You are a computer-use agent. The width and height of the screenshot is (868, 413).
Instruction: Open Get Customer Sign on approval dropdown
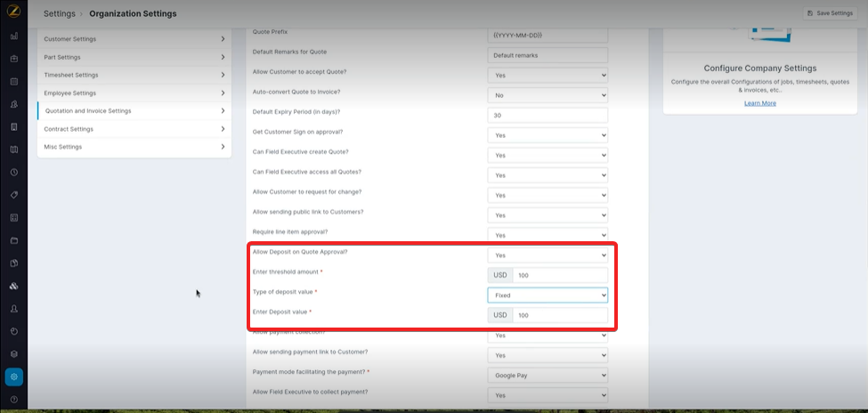[x=548, y=135]
